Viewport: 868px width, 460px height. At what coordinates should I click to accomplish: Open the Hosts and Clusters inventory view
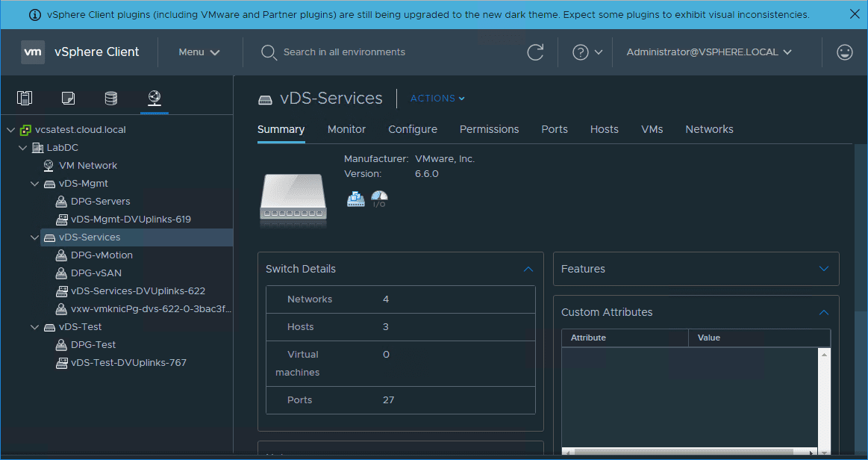[25, 98]
